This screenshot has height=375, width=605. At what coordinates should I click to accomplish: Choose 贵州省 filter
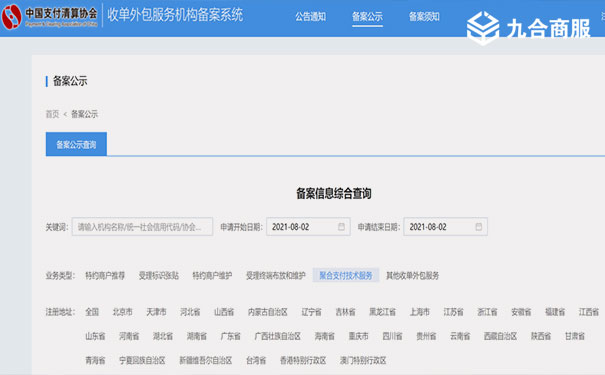tap(426, 336)
